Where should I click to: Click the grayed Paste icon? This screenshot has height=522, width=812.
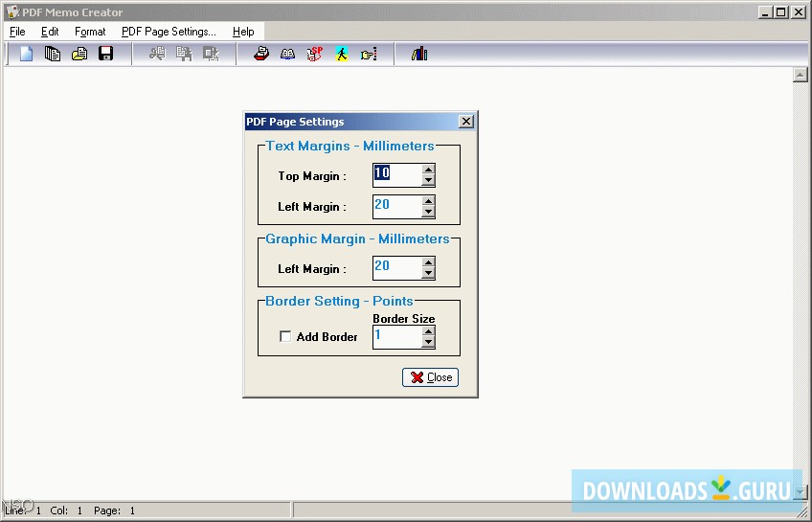(x=211, y=54)
